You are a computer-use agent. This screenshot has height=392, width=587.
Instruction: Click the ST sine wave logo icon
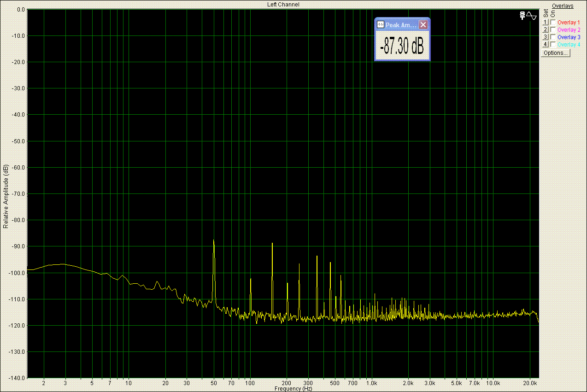[528, 16]
